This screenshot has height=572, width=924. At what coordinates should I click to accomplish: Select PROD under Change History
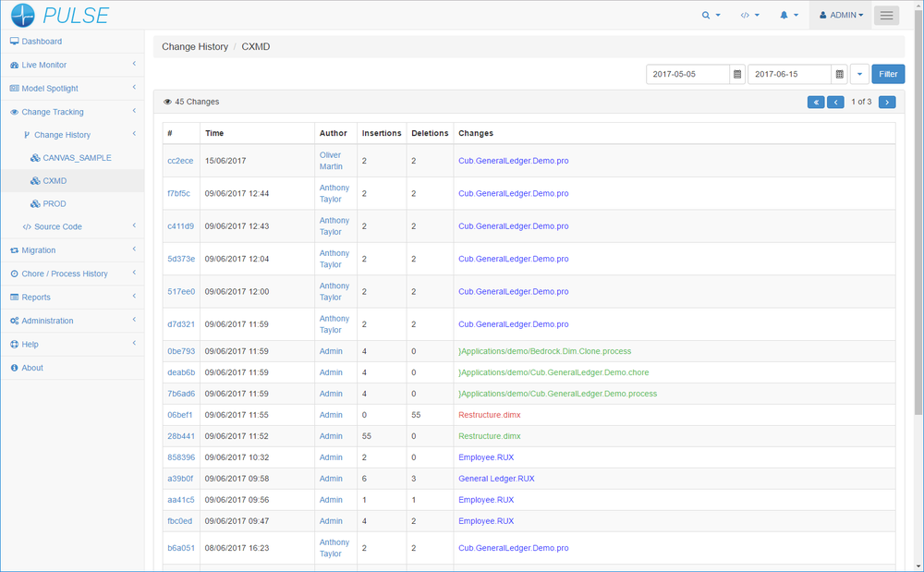[55, 203]
